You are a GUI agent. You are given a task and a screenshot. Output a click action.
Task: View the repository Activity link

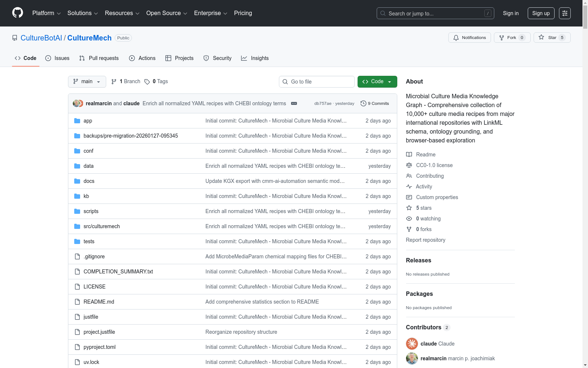(x=419, y=187)
